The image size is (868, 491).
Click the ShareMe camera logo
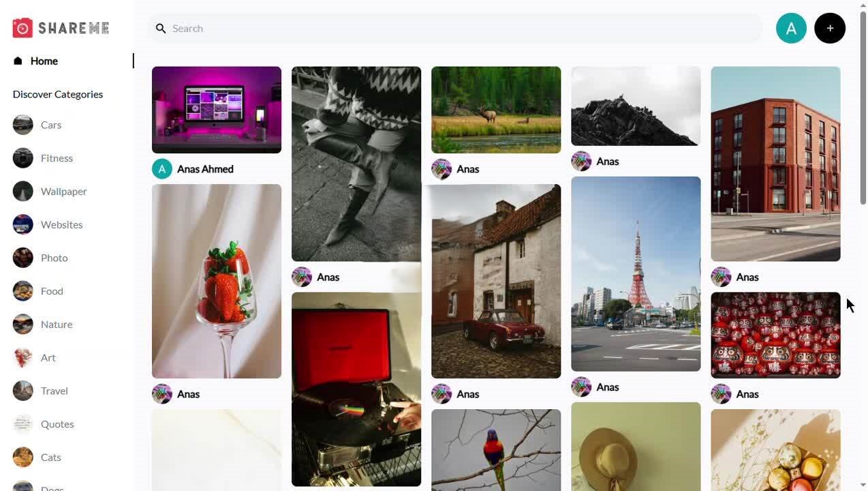(x=22, y=27)
